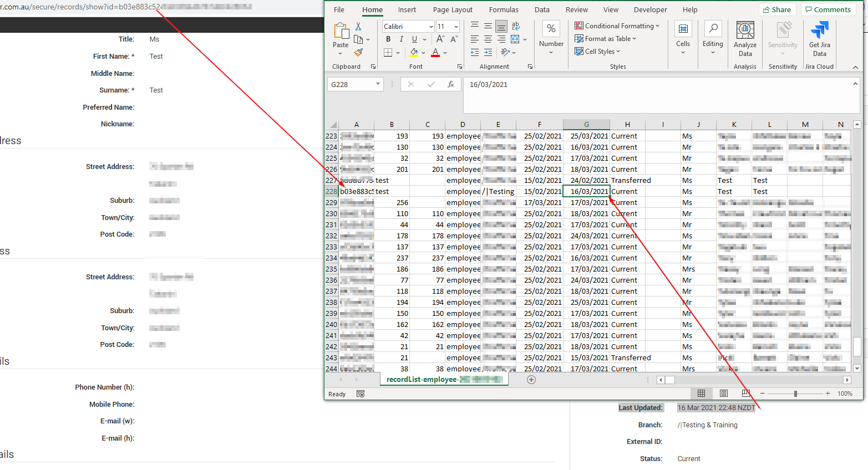Decrease the indent
Viewport: 868px width, 470px height.
475,53
